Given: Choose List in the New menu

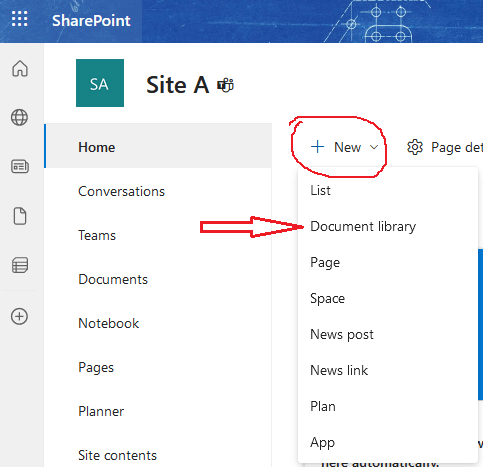Looking at the screenshot, I should click(x=320, y=190).
